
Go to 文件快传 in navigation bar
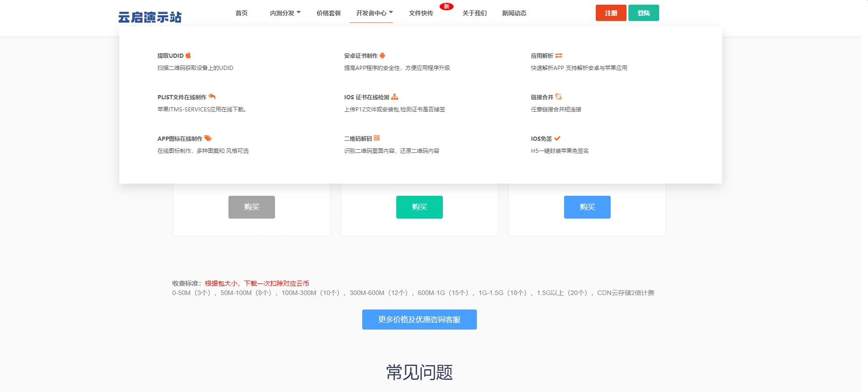(x=421, y=13)
